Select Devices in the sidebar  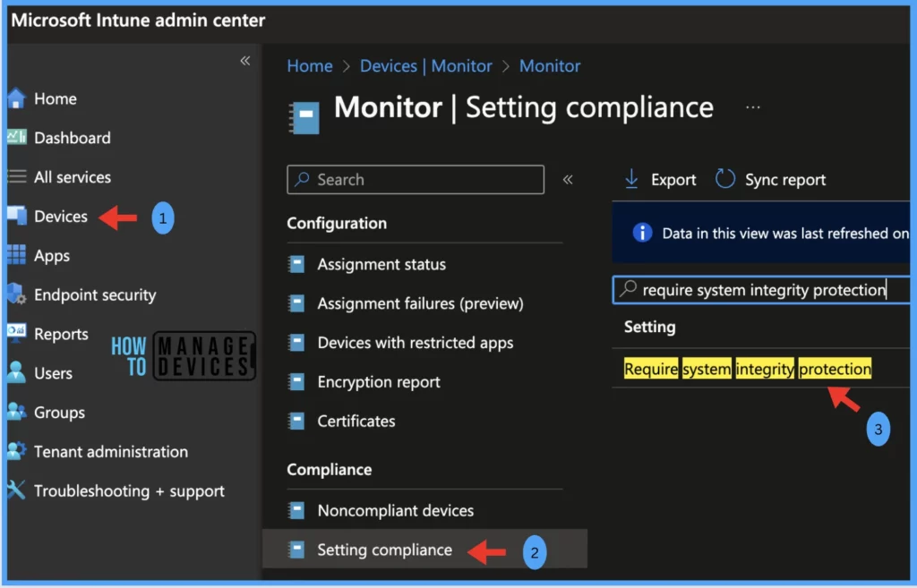60,217
